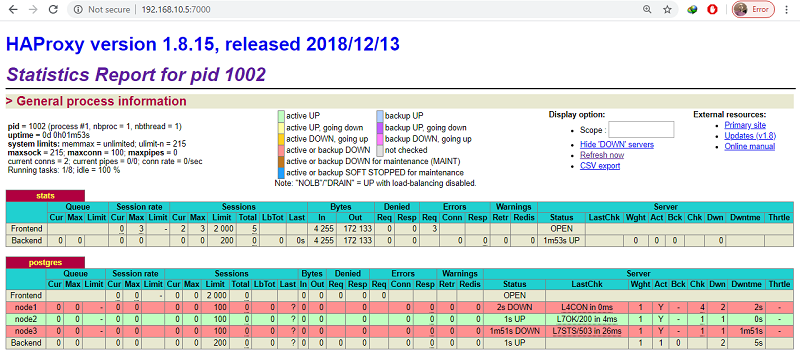Open the Online manual link
Image resolution: width=800 pixels, height=360 pixels.
[x=749, y=146]
